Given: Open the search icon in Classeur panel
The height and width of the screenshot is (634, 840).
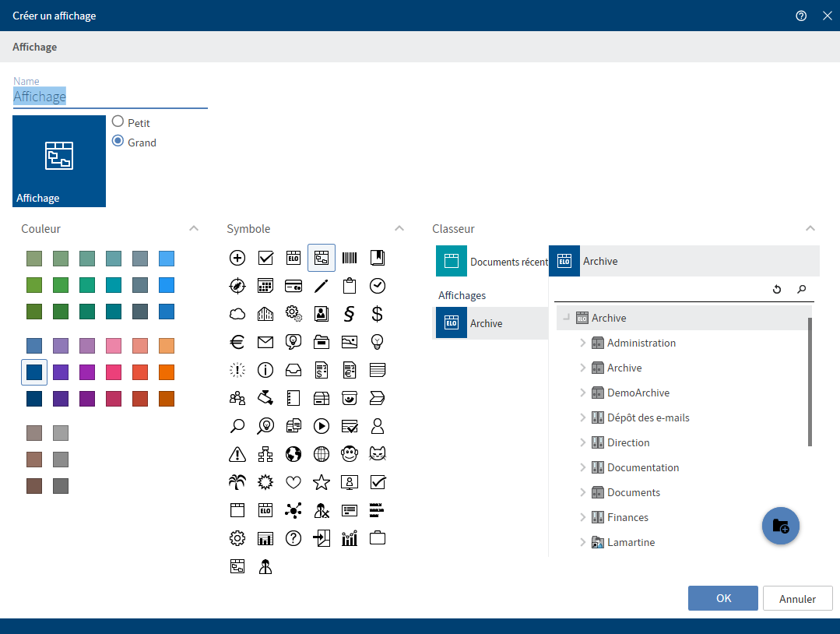Looking at the screenshot, I should [802, 290].
